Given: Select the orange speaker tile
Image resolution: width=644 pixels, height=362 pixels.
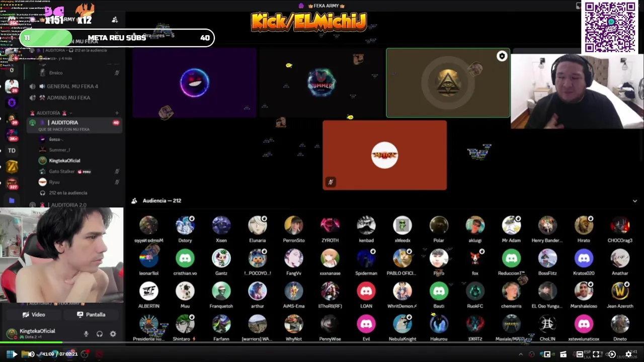Looking at the screenshot, I should [x=384, y=155].
